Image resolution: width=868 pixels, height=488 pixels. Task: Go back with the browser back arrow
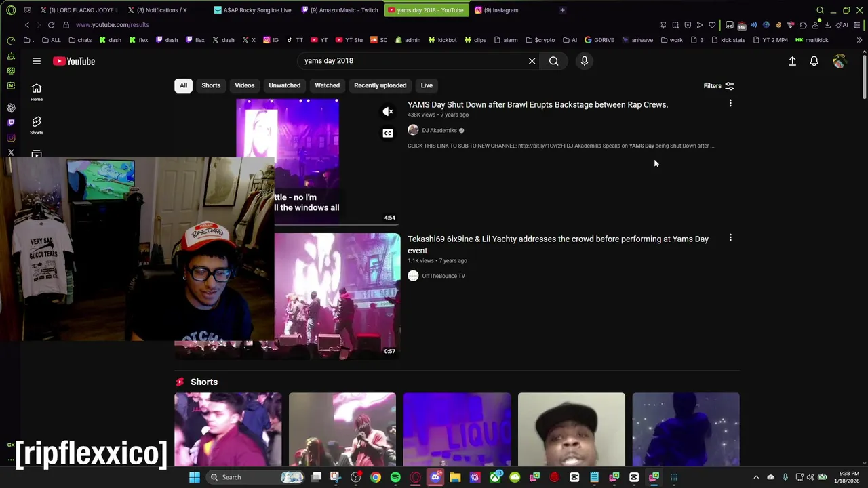[27, 25]
